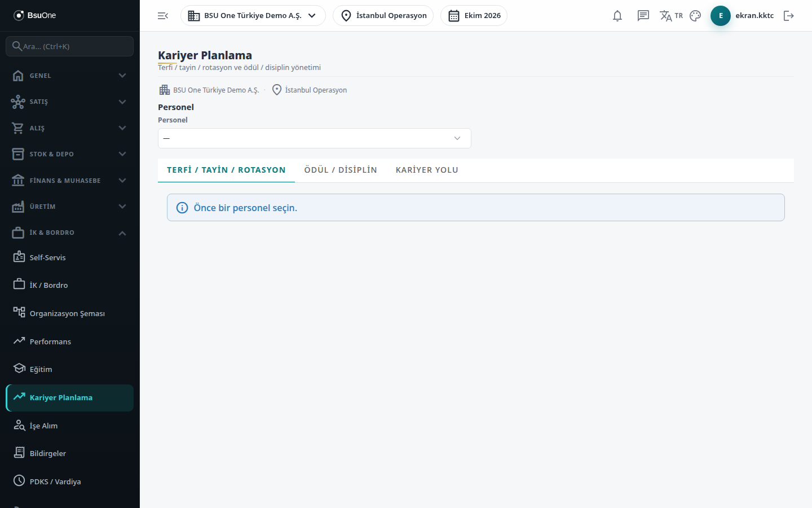Open the Personel dropdown
812x508 pixels.
tap(315, 138)
